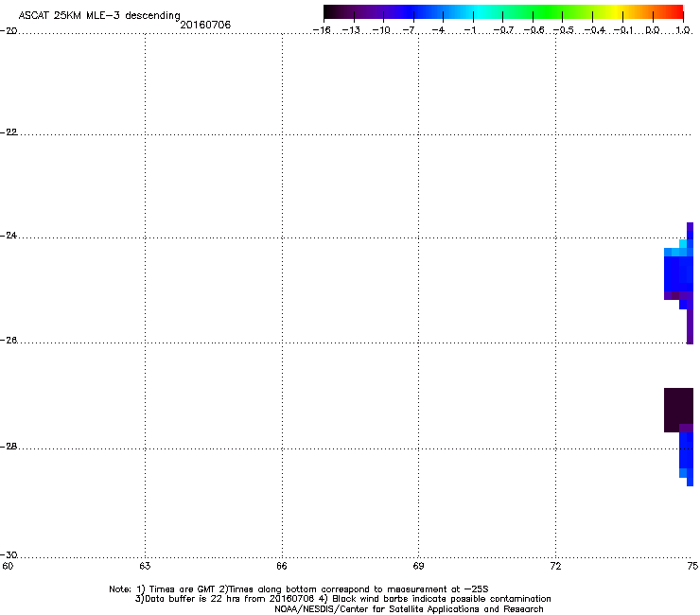Viewport: 700px width, 615px height.
Task: Select the -16 label on the color scale
Action: coord(322,30)
